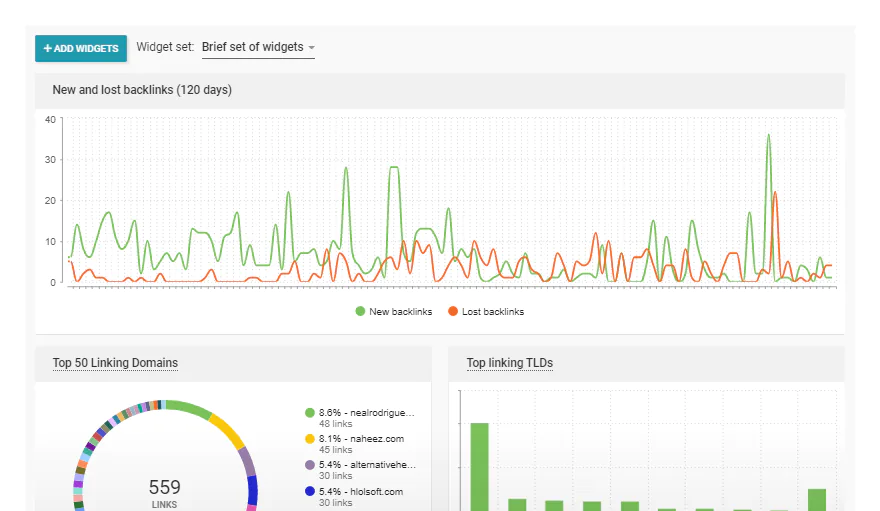
Task: Click the tallest bar in TLDs chart
Action: click(x=479, y=467)
